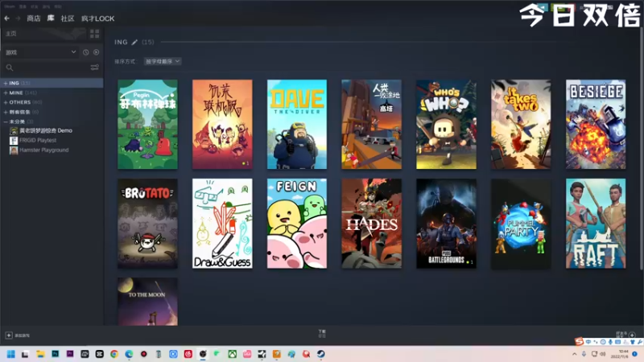The image size is (644, 362).
Task: Open the Besiege cover
Action: (x=596, y=125)
